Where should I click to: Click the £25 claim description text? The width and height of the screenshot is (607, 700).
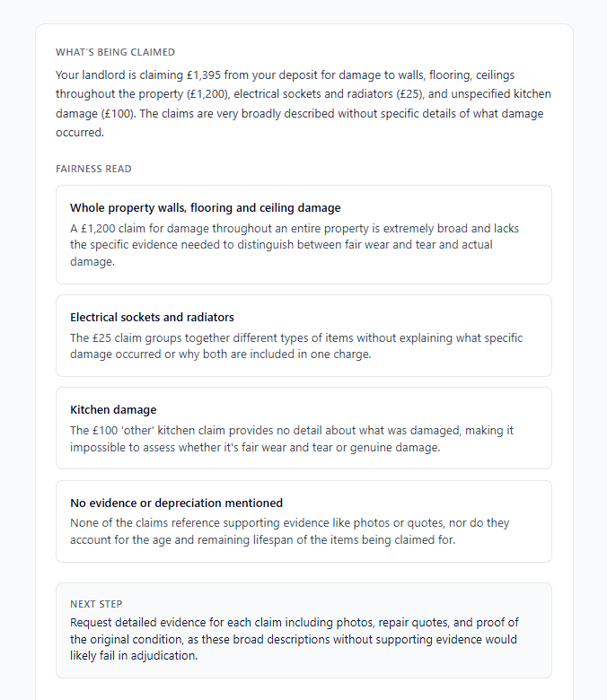[x=295, y=346]
